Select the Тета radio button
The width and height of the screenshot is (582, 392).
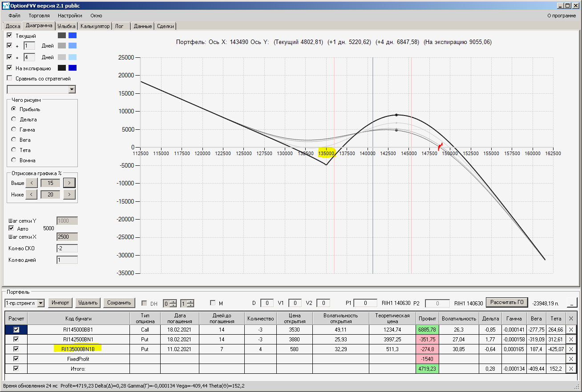tap(14, 150)
